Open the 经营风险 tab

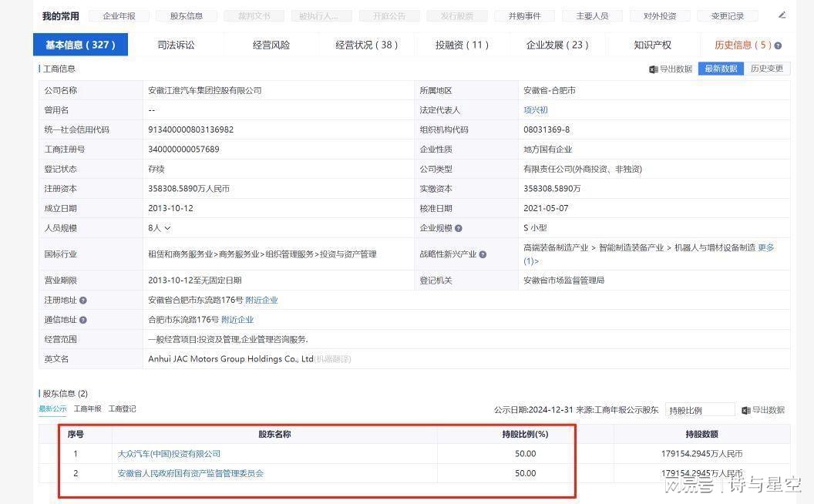[x=271, y=45]
